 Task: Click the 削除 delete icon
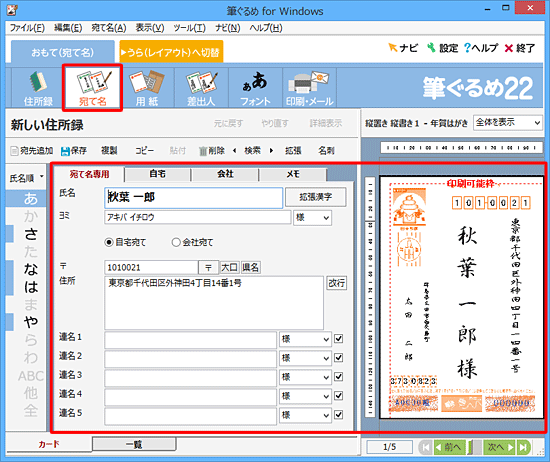pos(212,151)
